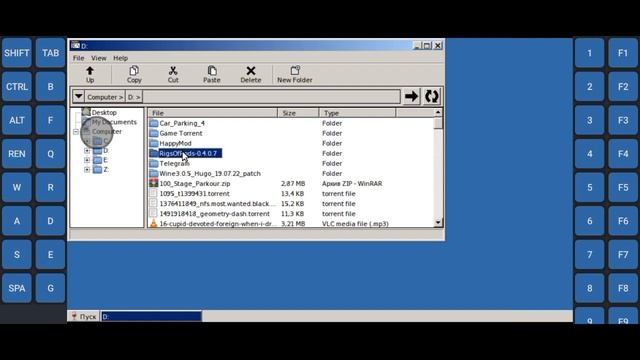640x360 pixels.
Task: Select the Z: drive in tree
Action: click(106, 169)
